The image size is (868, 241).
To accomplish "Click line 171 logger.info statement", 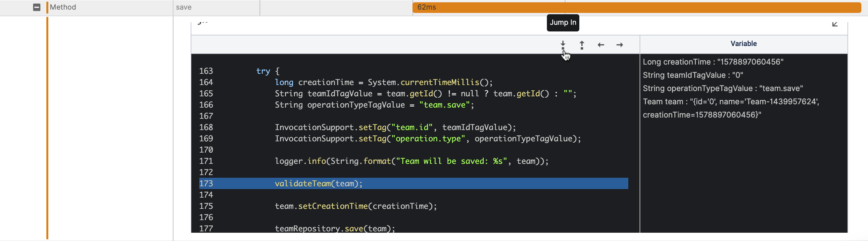I will pyautogui.click(x=411, y=161).
